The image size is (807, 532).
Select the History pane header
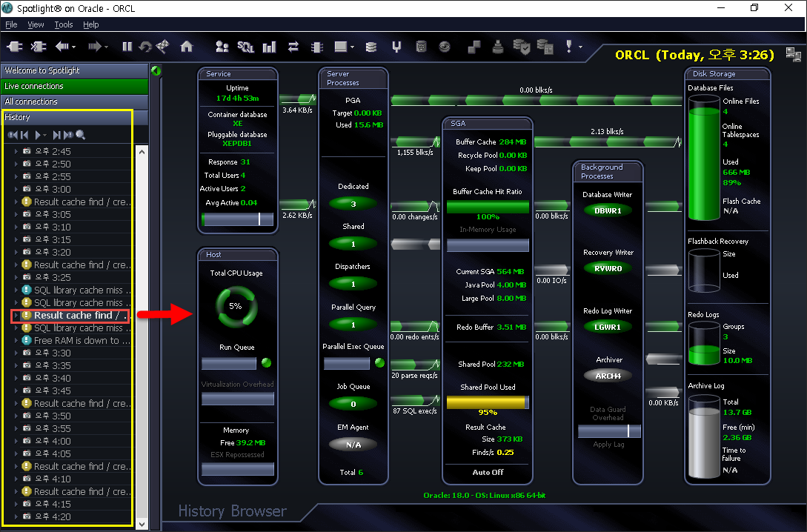click(75, 117)
